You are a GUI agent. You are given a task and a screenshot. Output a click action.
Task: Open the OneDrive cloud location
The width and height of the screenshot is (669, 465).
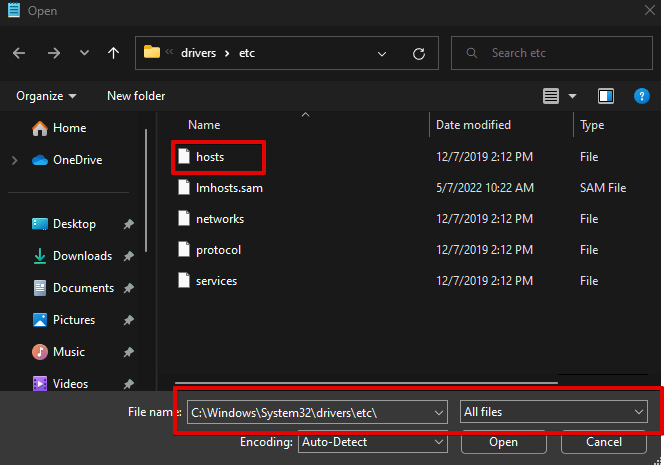click(x=77, y=160)
